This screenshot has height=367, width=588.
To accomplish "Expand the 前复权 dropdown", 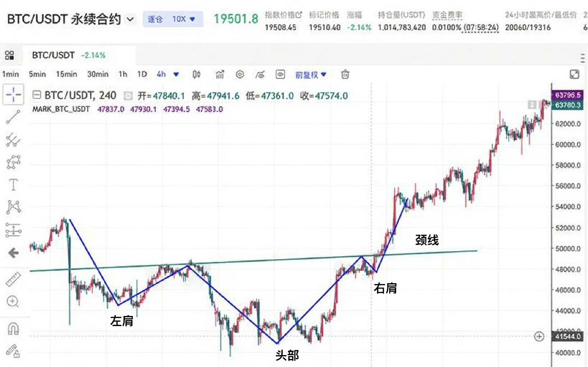I will click(x=311, y=75).
